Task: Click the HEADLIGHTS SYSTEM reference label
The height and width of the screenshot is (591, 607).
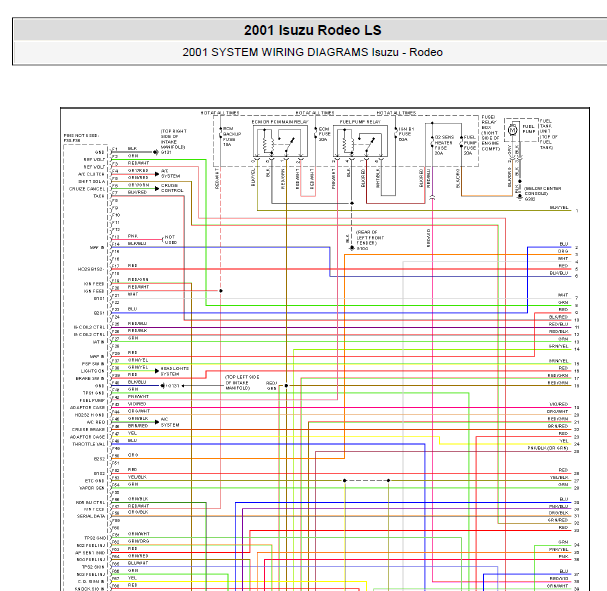Action: (x=175, y=371)
